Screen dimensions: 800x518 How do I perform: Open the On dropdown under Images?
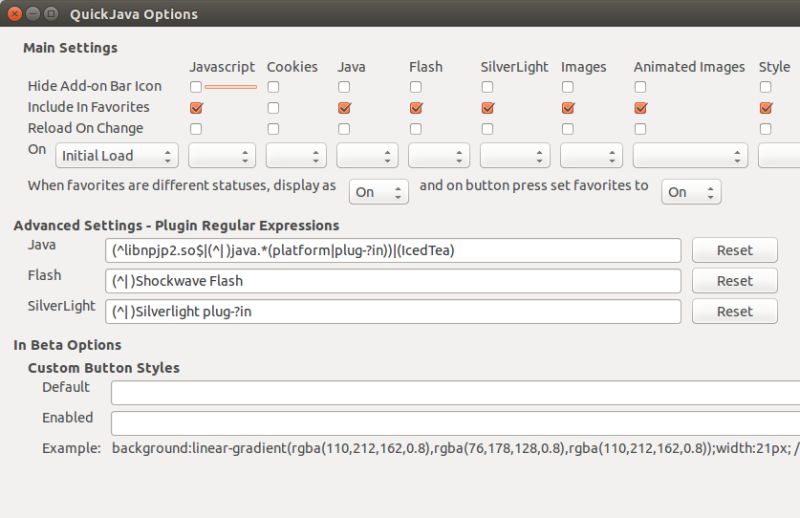pos(591,156)
